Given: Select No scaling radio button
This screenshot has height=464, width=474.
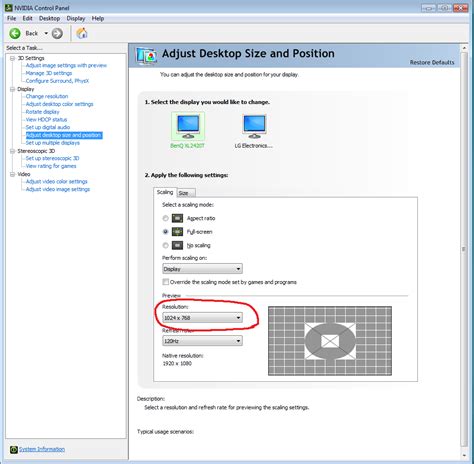Looking at the screenshot, I should click(165, 245).
